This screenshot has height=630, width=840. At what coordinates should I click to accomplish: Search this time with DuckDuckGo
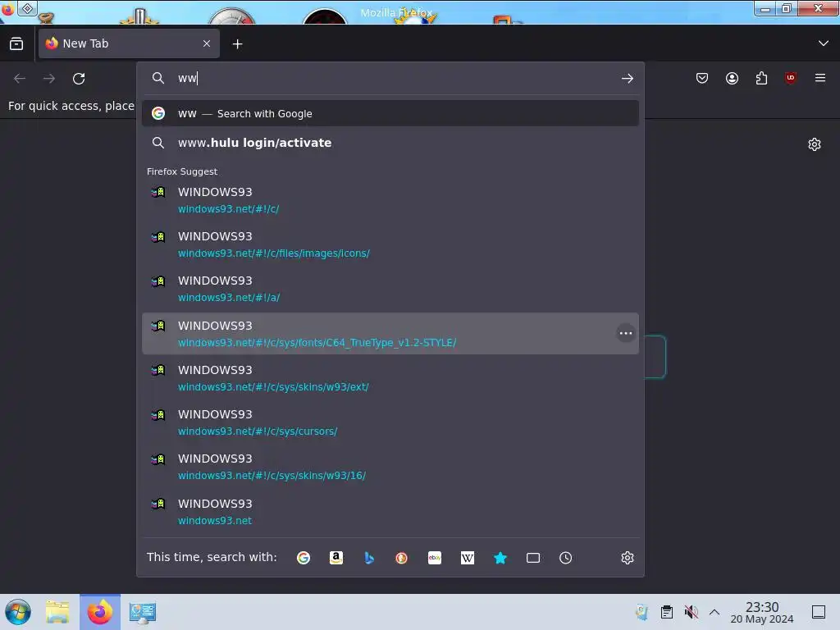[401, 558]
